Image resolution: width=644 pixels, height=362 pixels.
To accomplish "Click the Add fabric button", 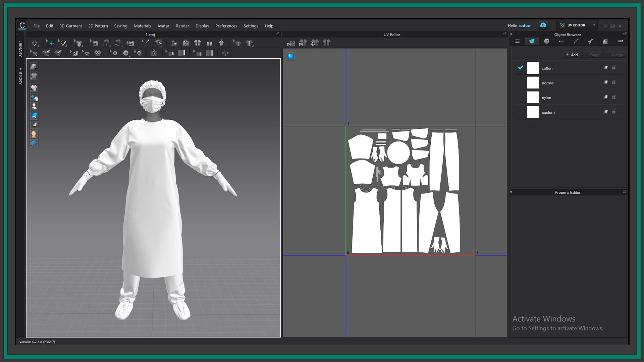I will point(572,55).
